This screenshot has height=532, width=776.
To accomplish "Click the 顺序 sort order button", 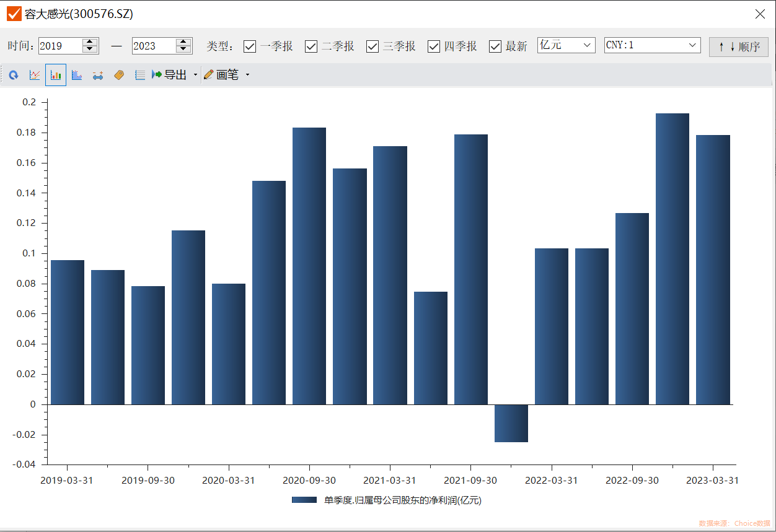I will pyautogui.click(x=738, y=47).
